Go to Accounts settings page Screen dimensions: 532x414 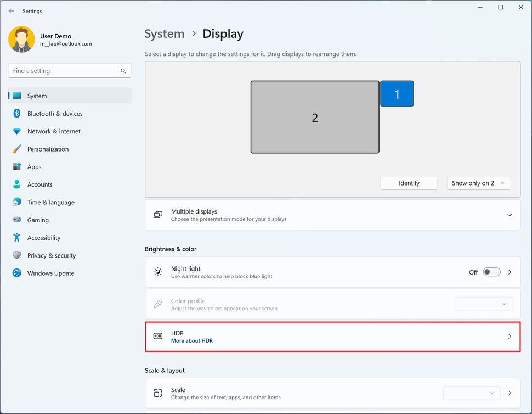(x=39, y=184)
